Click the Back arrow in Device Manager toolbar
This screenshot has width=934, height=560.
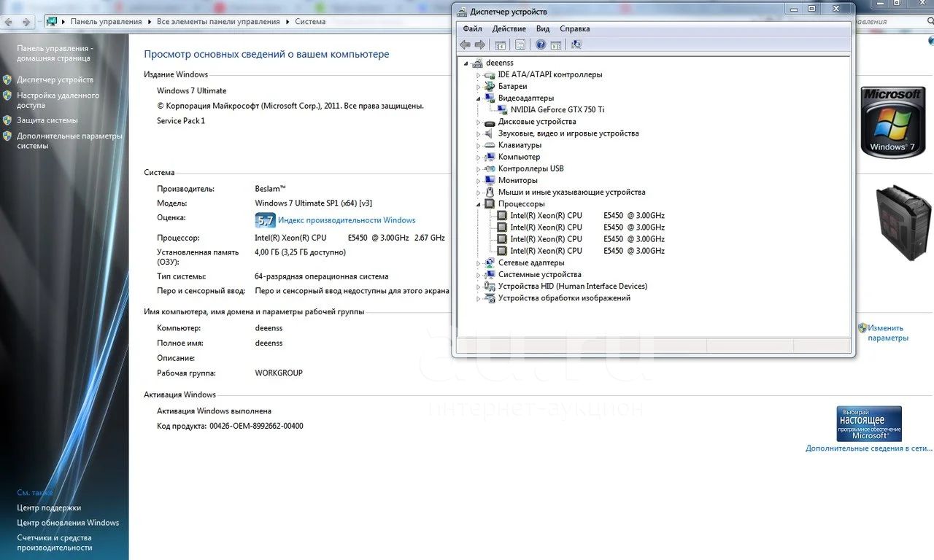(465, 44)
